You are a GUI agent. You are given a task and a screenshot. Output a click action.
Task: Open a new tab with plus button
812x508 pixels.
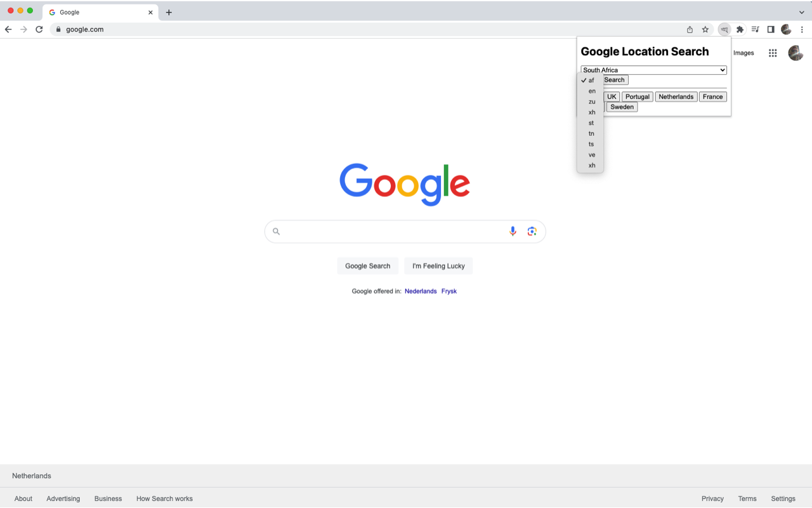[x=169, y=12]
